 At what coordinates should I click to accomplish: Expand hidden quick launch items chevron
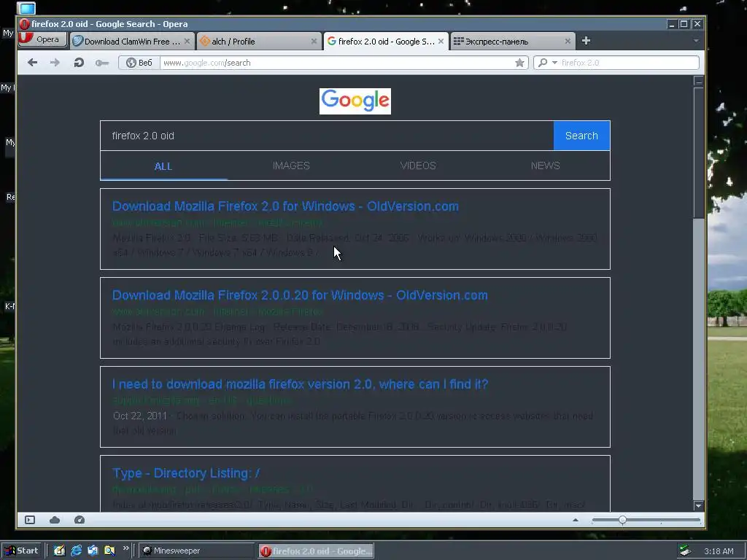tap(125, 548)
